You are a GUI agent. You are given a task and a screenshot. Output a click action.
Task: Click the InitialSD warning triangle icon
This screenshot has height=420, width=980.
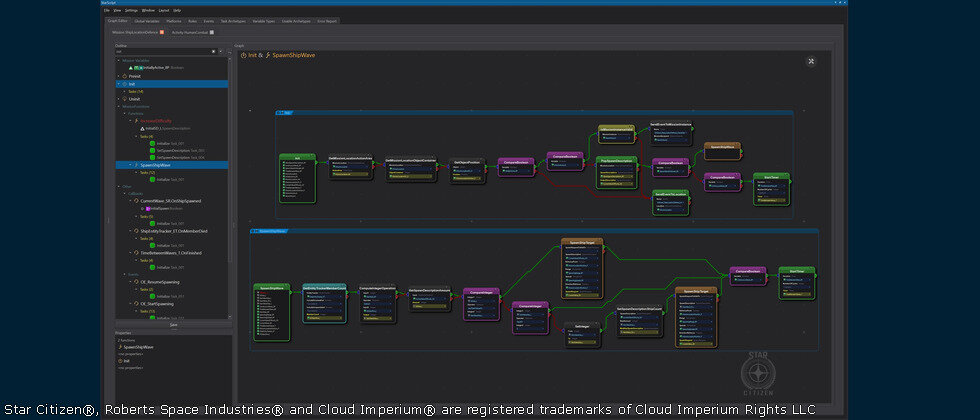(x=142, y=128)
